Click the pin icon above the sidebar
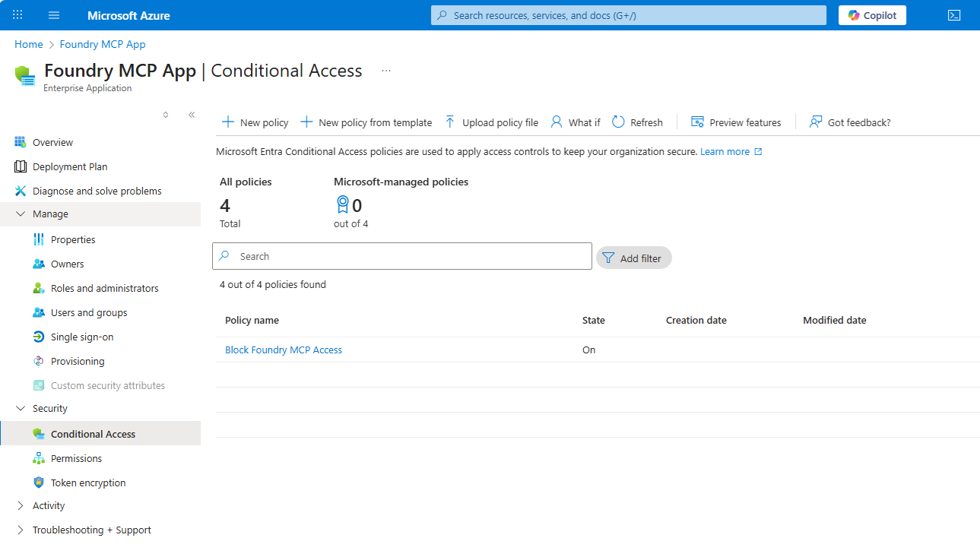The width and height of the screenshot is (980, 560). (165, 114)
